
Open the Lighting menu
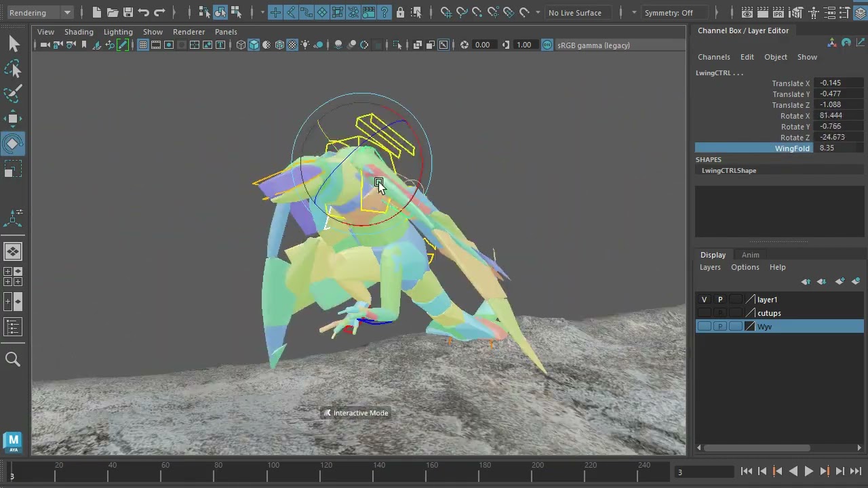pos(118,32)
